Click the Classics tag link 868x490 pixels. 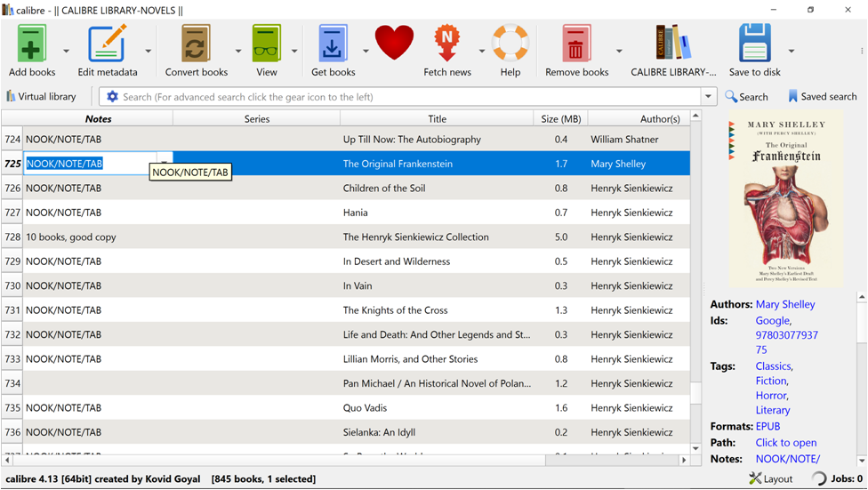774,366
